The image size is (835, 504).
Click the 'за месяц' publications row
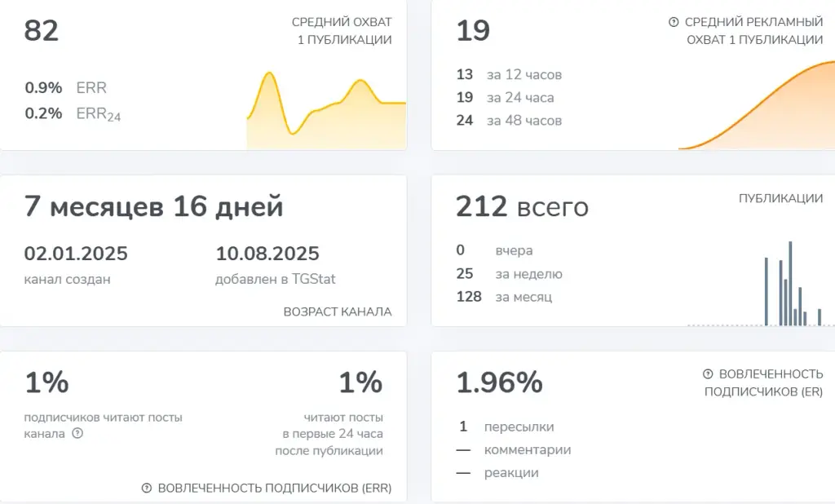tap(504, 297)
